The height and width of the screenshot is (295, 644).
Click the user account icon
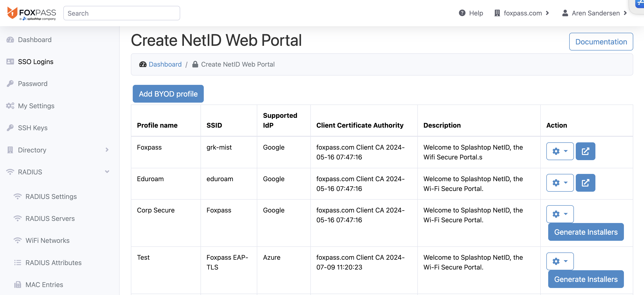(565, 13)
